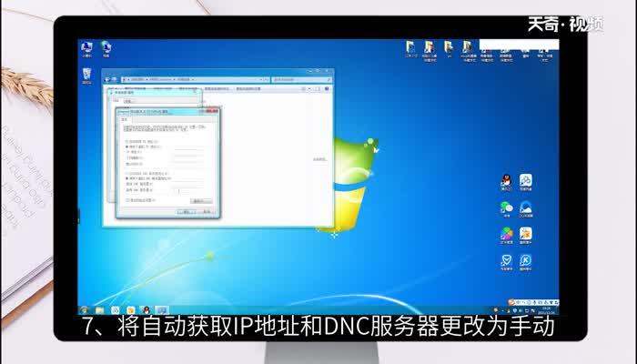Open the change view dropdown in explorer toolbar
This screenshot has height=364, width=637.
click(309, 88)
